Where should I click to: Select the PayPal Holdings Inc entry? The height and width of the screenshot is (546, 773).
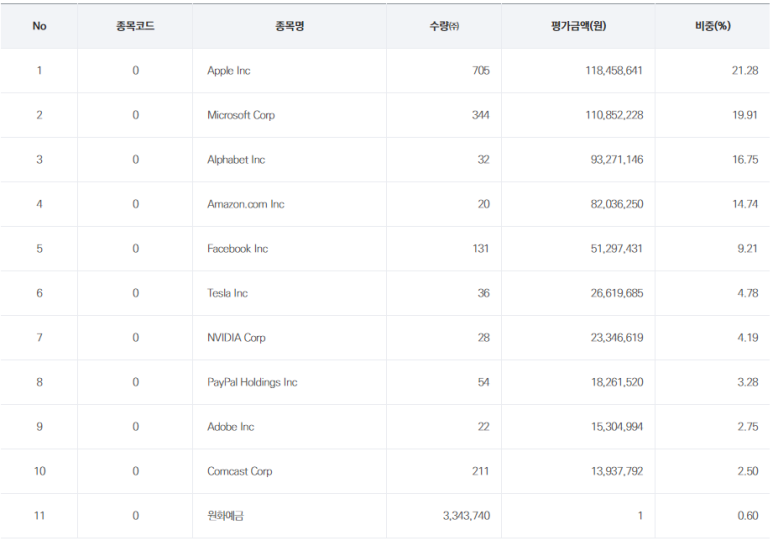click(x=252, y=382)
